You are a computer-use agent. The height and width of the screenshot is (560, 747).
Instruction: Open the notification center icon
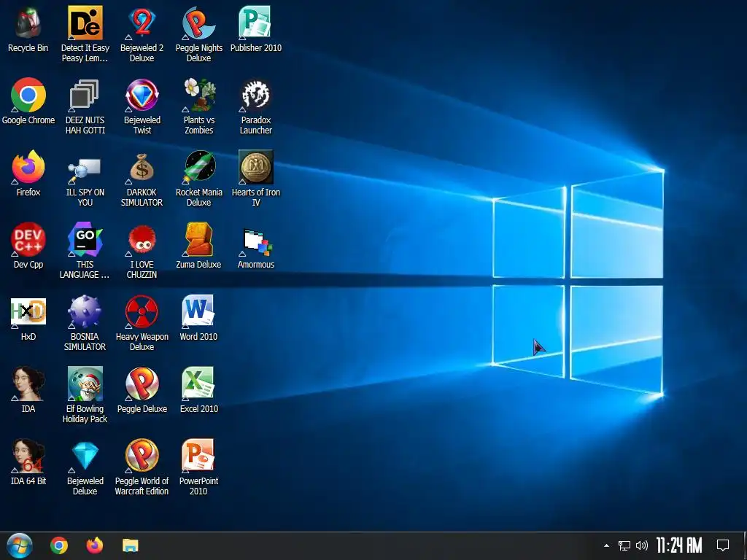click(x=723, y=545)
